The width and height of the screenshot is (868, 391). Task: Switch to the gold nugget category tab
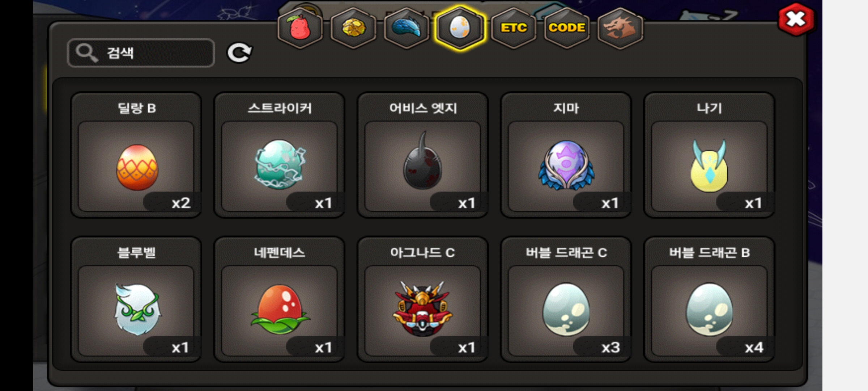point(353,28)
